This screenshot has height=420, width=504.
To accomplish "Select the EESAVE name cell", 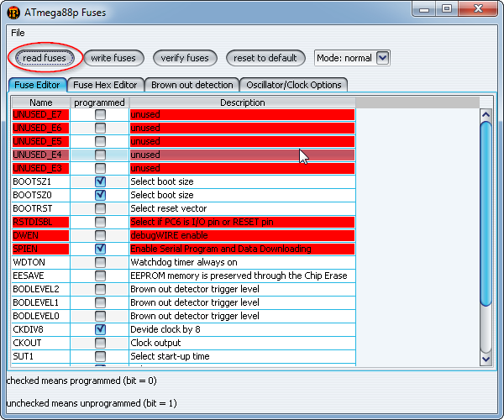I will (x=41, y=276).
